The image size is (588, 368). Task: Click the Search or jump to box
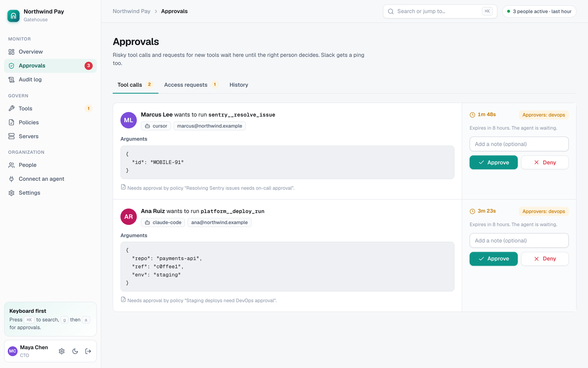point(440,11)
